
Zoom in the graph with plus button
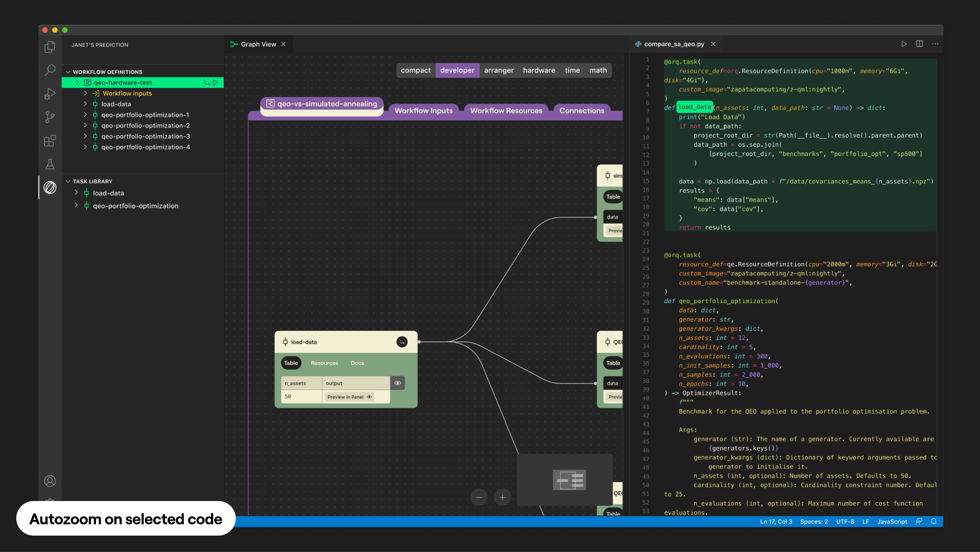pos(503,497)
